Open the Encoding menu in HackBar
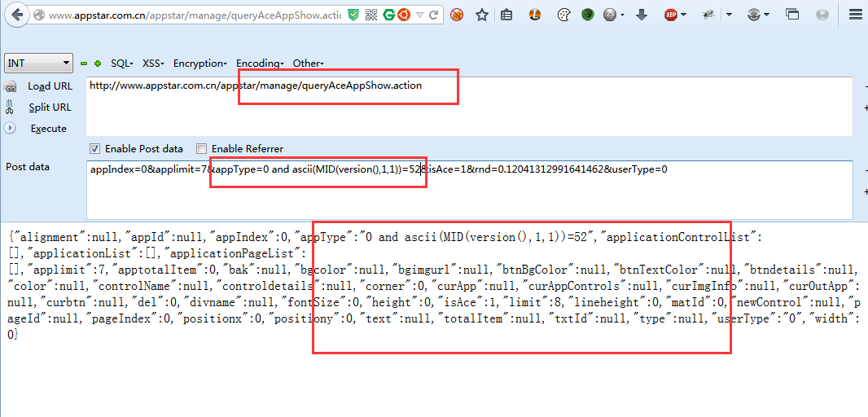Screen dimensions: 868x417 point(260,64)
